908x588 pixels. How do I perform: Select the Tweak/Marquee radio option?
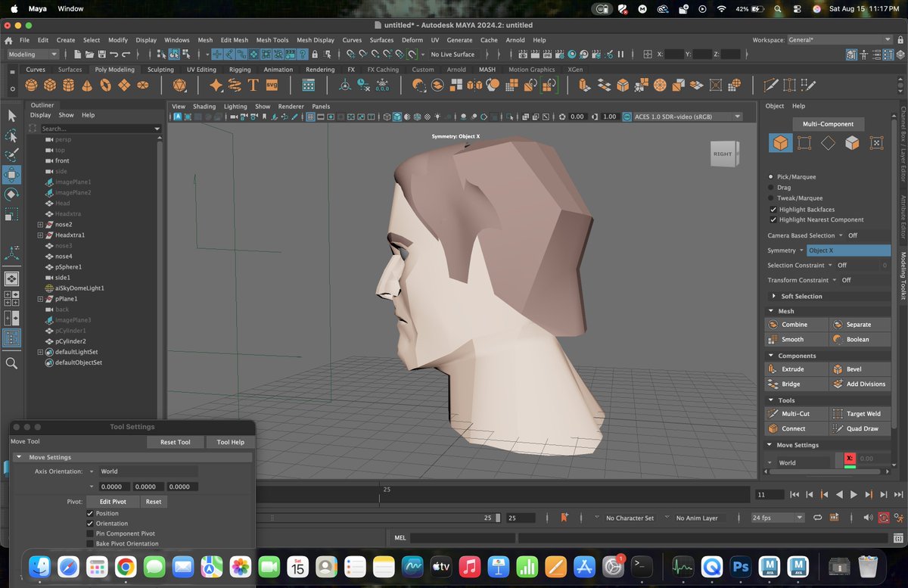pos(771,198)
